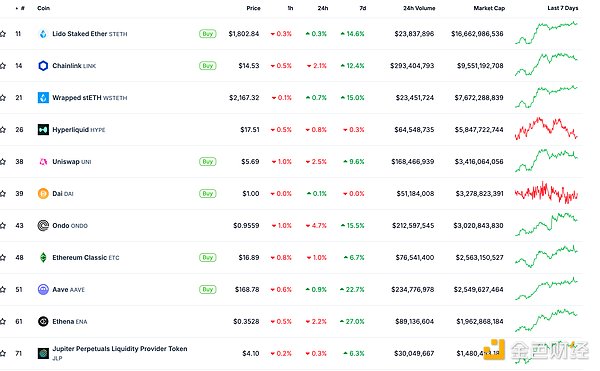Click the Ondo circular logo icon
The width and height of the screenshot is (600, 371).
pyautogui.click(x=43, y=226)
